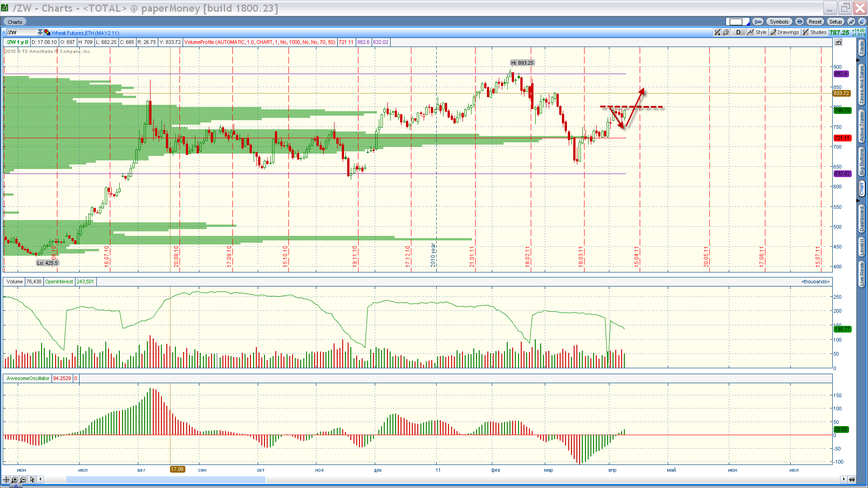Switch to Times And Sales side tab
This screenshot has height=488, width=868.
[862, 84]
